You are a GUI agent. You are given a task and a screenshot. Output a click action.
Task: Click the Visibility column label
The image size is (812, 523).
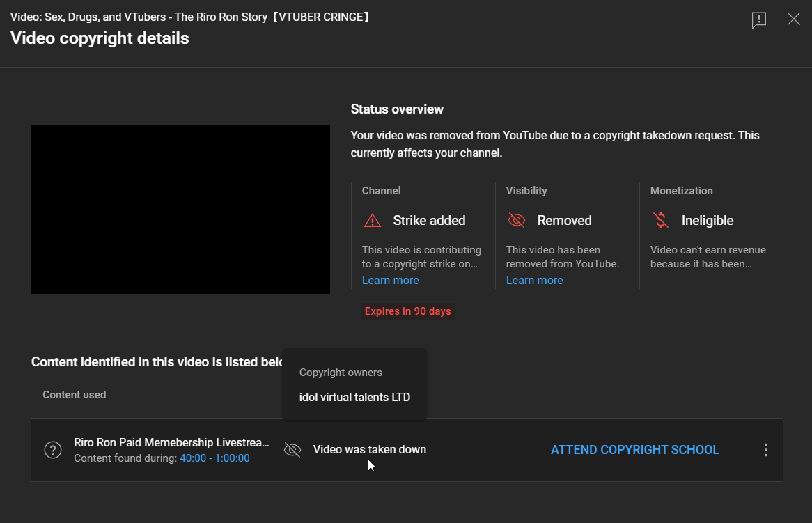pyautogui.click(x=526, y=191)
